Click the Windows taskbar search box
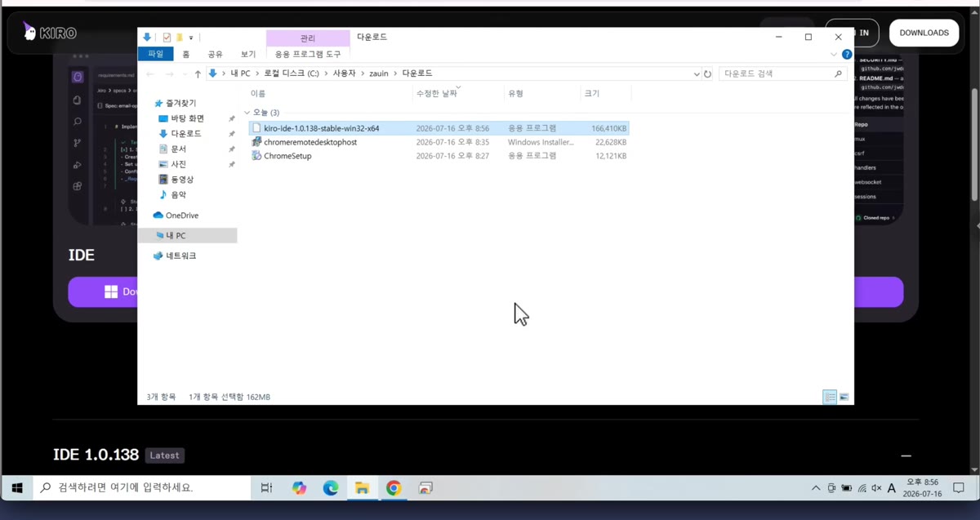 click(143, 488)
